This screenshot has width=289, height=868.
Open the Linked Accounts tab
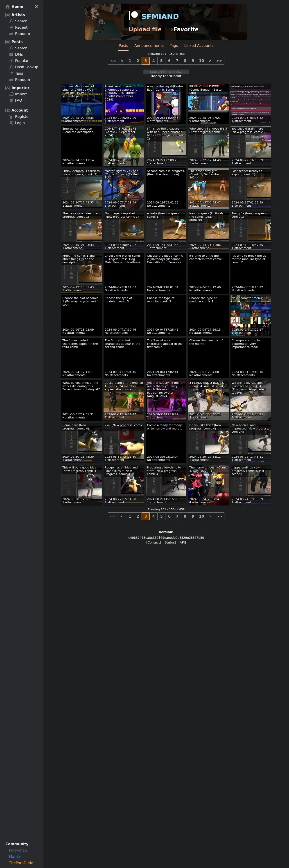click(199, 46)
